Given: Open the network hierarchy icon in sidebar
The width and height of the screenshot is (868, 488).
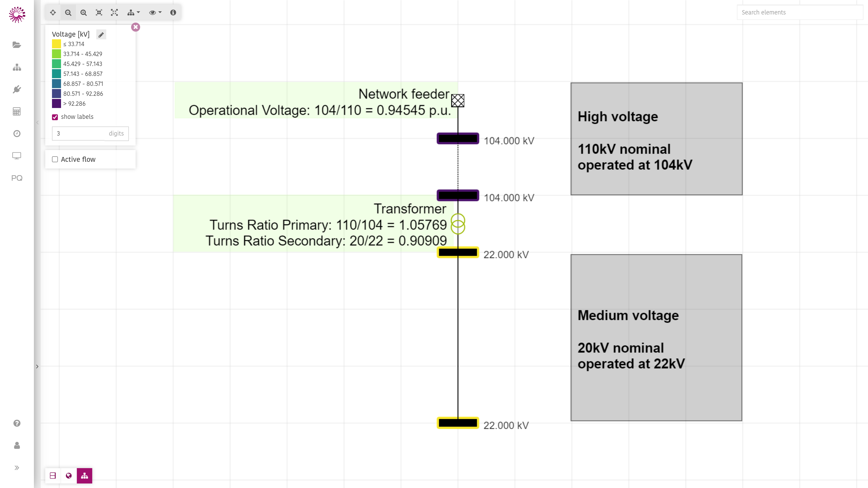Looking at the screenshot, I should [17, 67].
